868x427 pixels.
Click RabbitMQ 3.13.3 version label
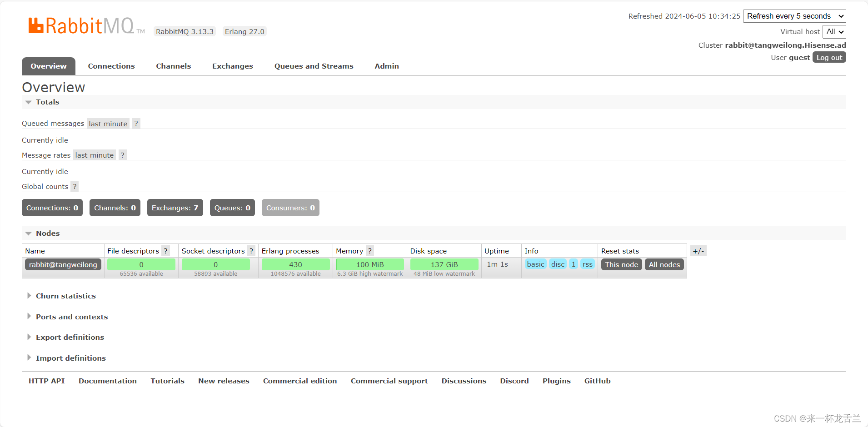(x=185, y=31)
